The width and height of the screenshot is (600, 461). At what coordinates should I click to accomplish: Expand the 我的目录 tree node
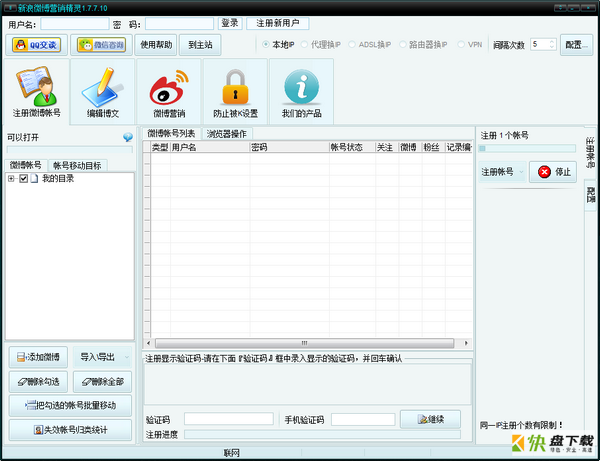point(11,178)
